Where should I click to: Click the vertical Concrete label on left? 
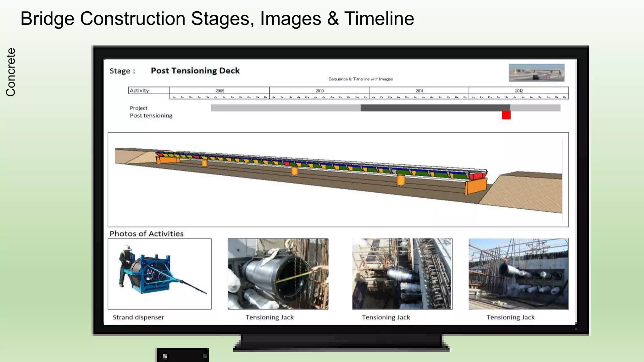(x=10, y=72)
